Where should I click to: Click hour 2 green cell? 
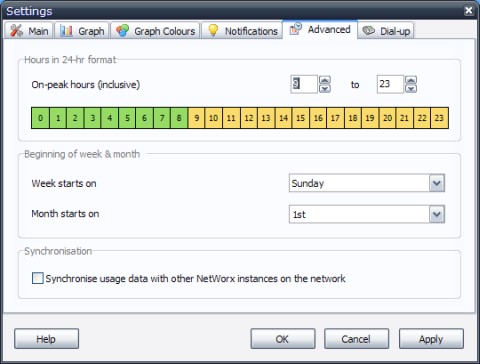(x=75, y=118)
